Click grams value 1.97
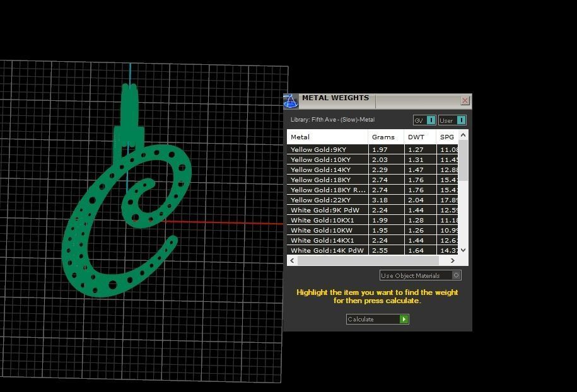Viewport: 577px width, 392px height. coord(380,149)
